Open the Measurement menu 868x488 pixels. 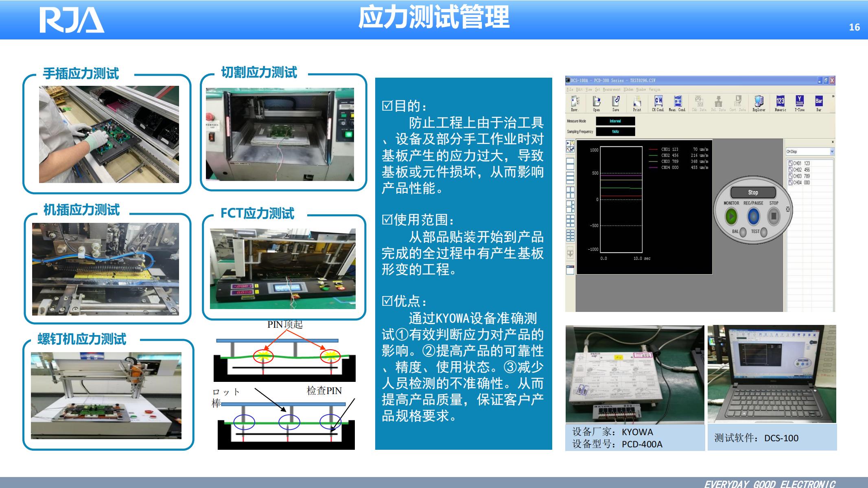tap(612, 89)
